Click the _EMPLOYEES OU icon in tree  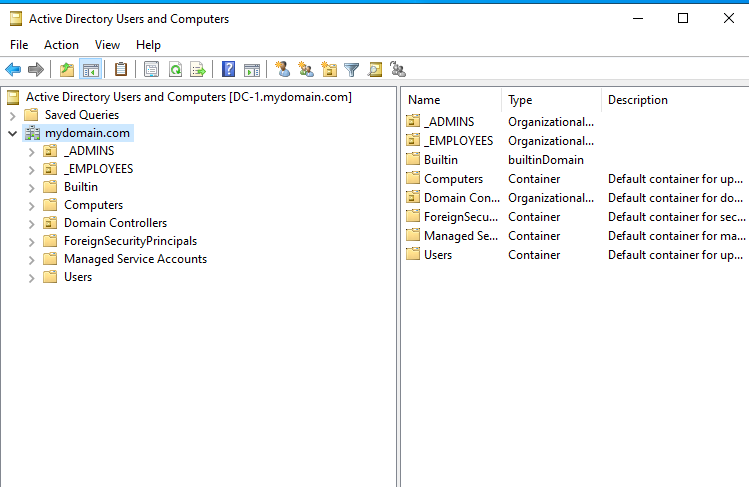(x=50, y=169)
